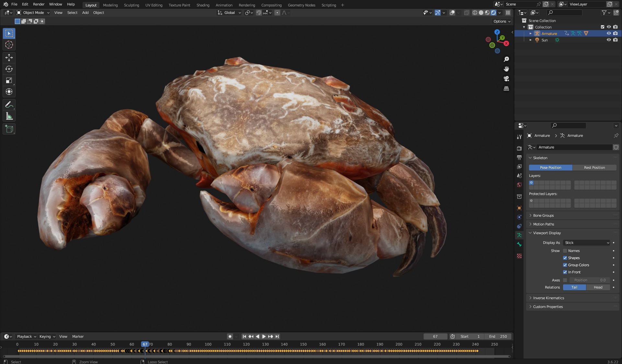The height and width of the screenshot is (364, 622).
Task: Set Relations to Head
Action: pos(598,287)
